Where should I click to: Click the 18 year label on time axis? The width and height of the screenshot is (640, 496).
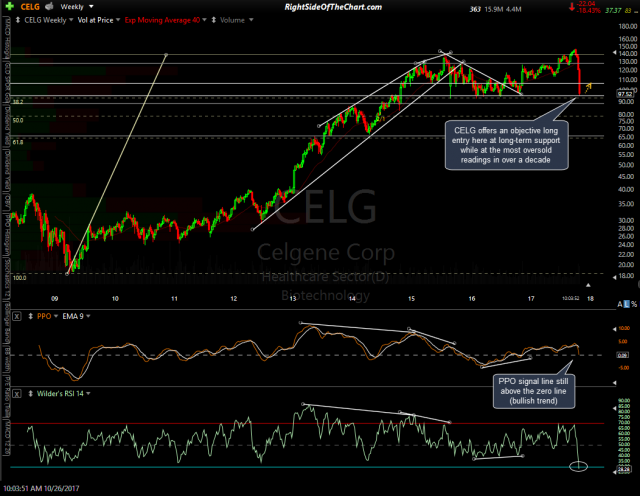590,298
